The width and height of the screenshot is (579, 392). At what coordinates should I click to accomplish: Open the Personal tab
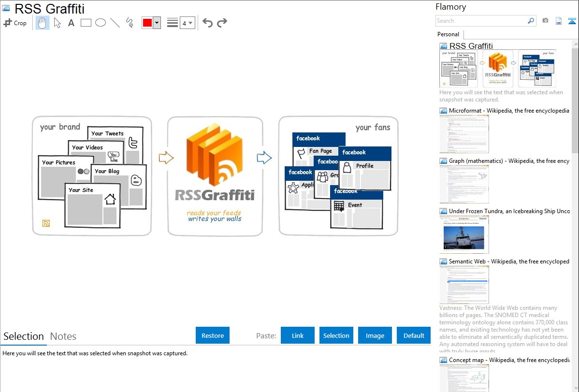tap(449, 34)
